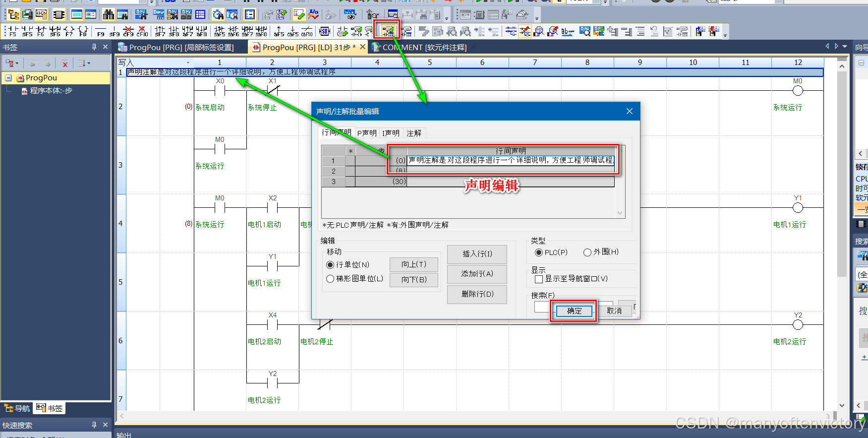Click the 向下(B) move down button
This screenshot has height=438, width=868.
click(x=414, y=279)
